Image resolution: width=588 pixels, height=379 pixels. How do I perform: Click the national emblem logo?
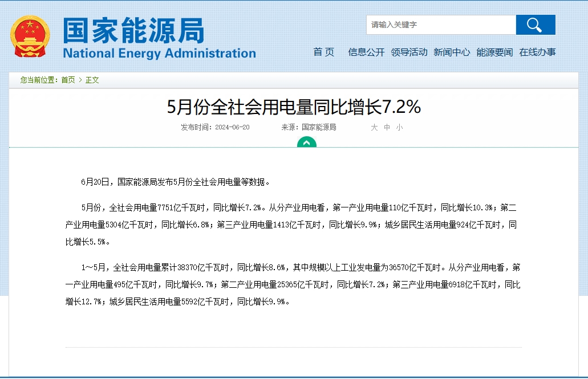tap(30, 36)
